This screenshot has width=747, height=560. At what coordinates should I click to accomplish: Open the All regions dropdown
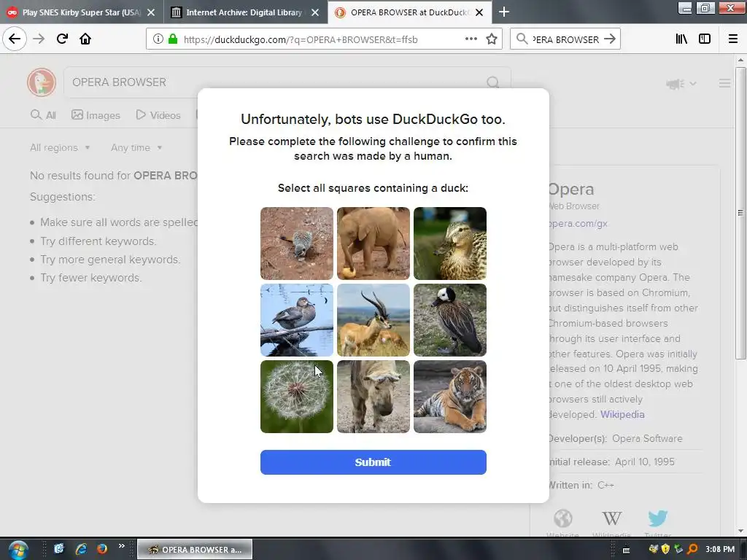pos(60,147)
